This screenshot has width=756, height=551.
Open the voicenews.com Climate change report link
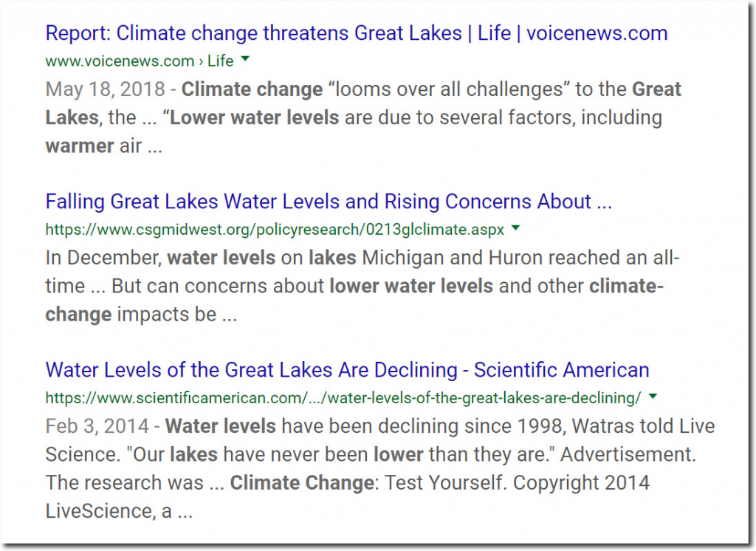(356, 33)
